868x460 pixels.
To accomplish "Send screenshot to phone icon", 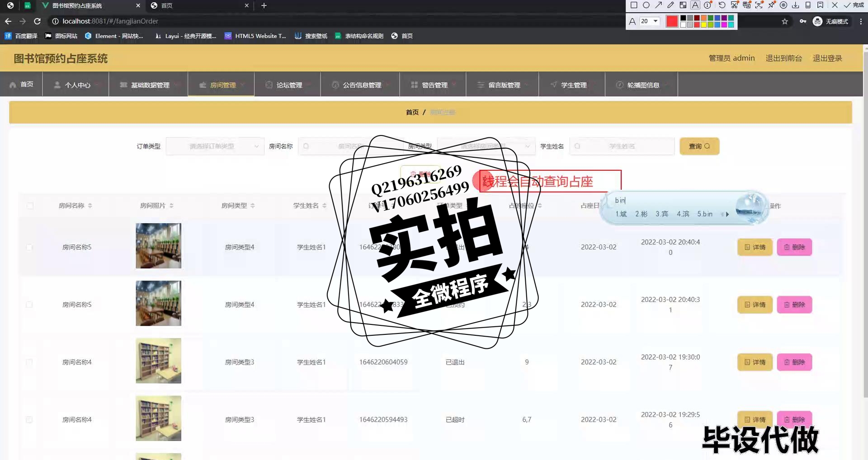I will pos(808,5).
